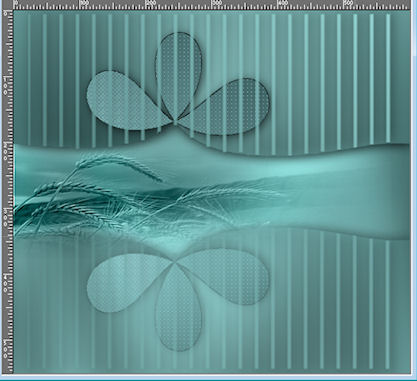Click the 200 mark on vertical ruler
Screen dimensions: 417x381
[x=6, y=150]
